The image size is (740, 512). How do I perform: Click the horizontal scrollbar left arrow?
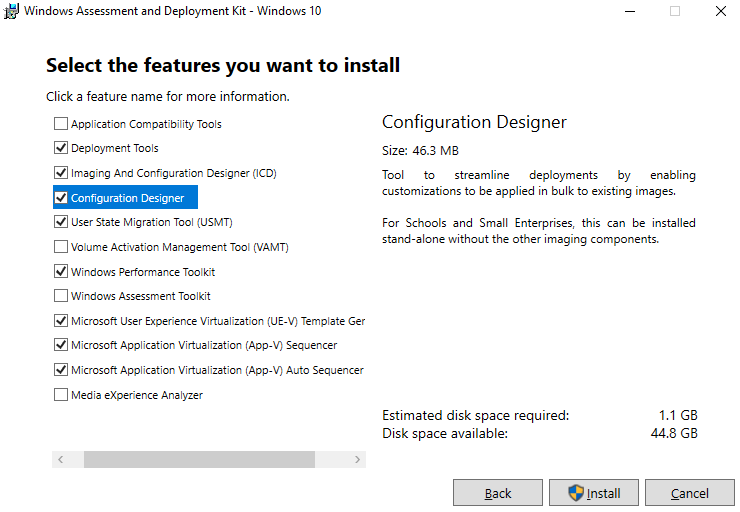(60, 460)
